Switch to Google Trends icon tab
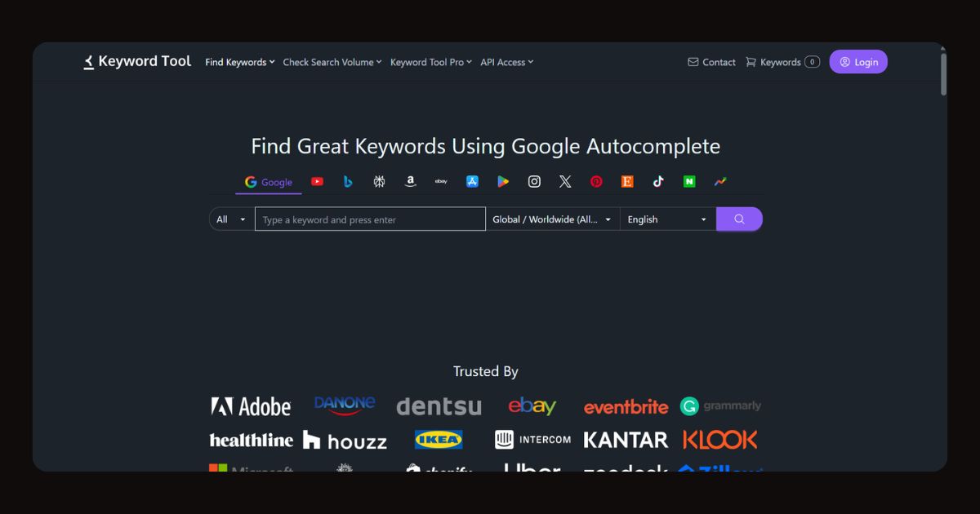980x514 pixels. pos(720,182)
